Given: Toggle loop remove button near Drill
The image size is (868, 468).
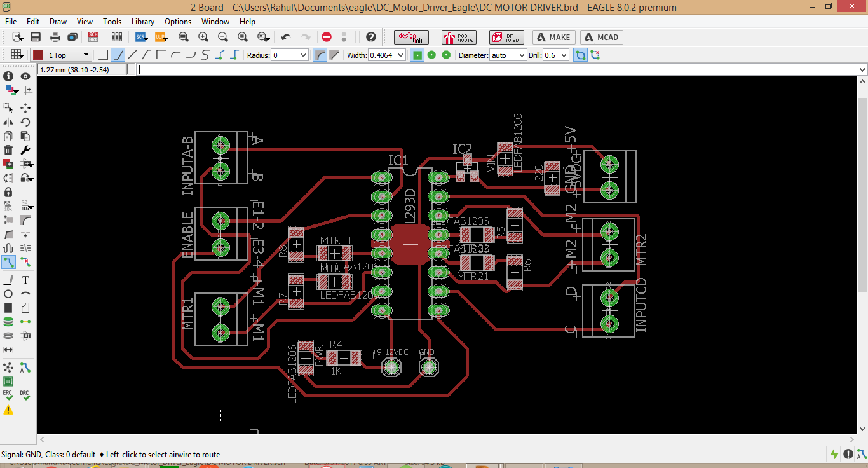Looking at the screenshot, I should click(x=580, y=55).
